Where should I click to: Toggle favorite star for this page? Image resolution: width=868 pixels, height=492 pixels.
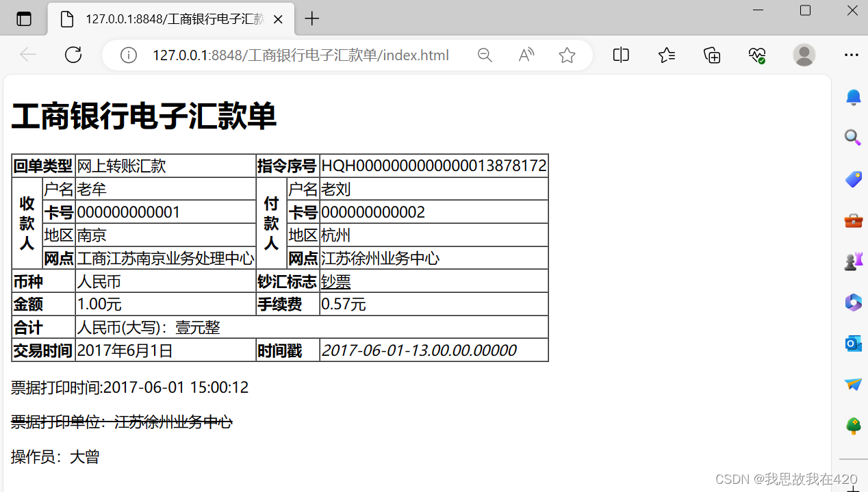[x=567, y=55]
